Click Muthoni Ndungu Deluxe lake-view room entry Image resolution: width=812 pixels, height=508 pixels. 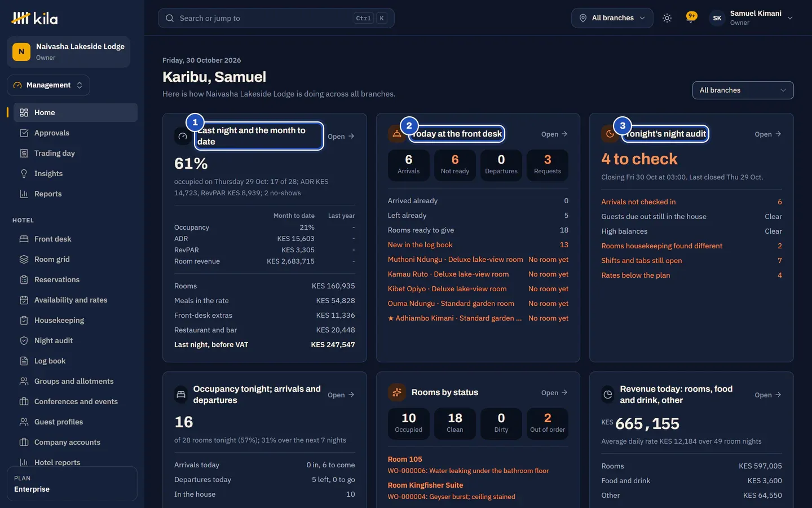[478, 259]
